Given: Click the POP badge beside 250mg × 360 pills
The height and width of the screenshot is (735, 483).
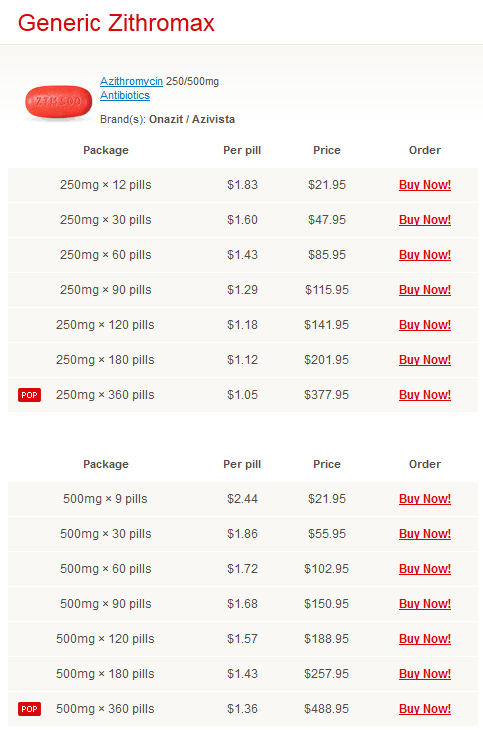Looking at the screenshot, I should (x=30, y=395).
